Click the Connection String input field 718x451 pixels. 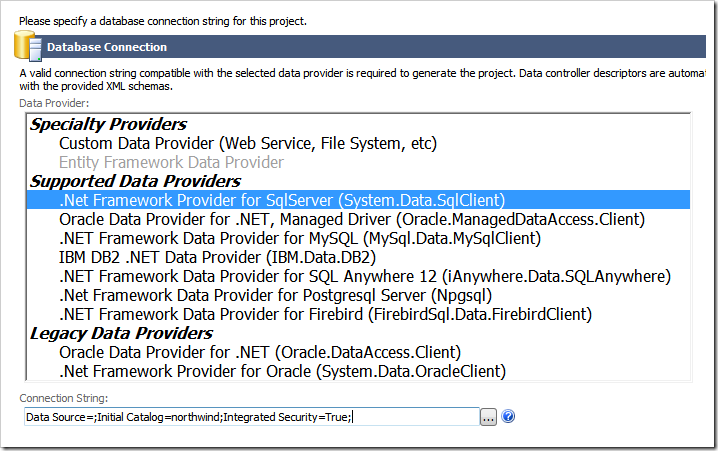252,417
